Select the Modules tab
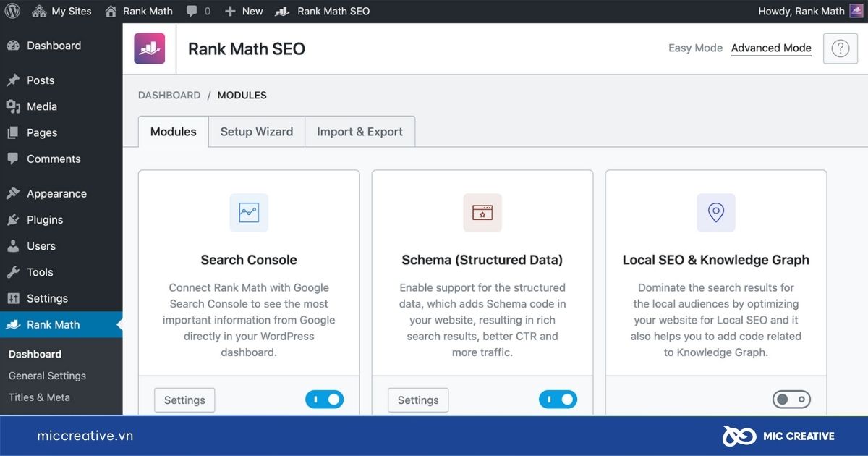The width and height of the screenshot is (868, 456). click(174, 132)
